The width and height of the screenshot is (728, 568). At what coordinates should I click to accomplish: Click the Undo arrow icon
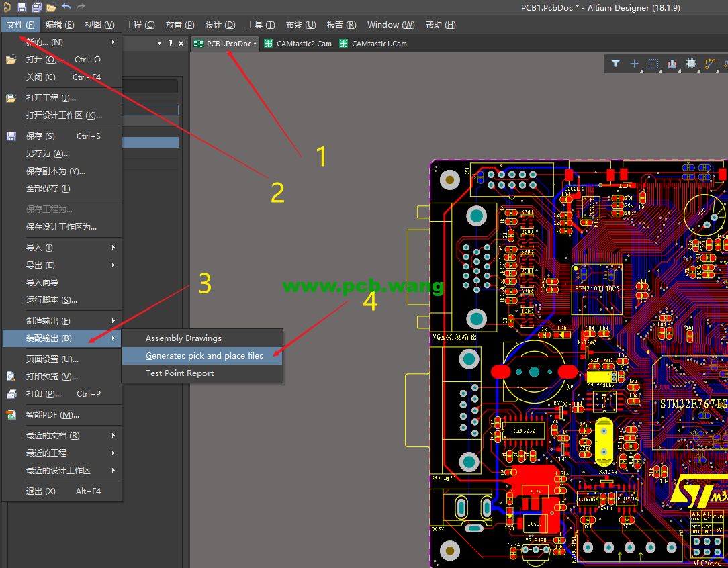[x=66, y=7]
